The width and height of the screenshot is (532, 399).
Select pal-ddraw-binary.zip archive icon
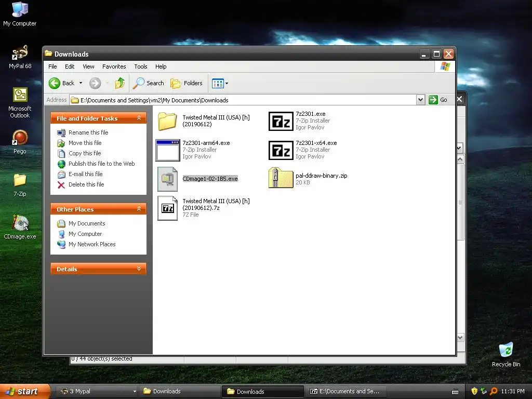pyautogui.click(x=281, y=178)
